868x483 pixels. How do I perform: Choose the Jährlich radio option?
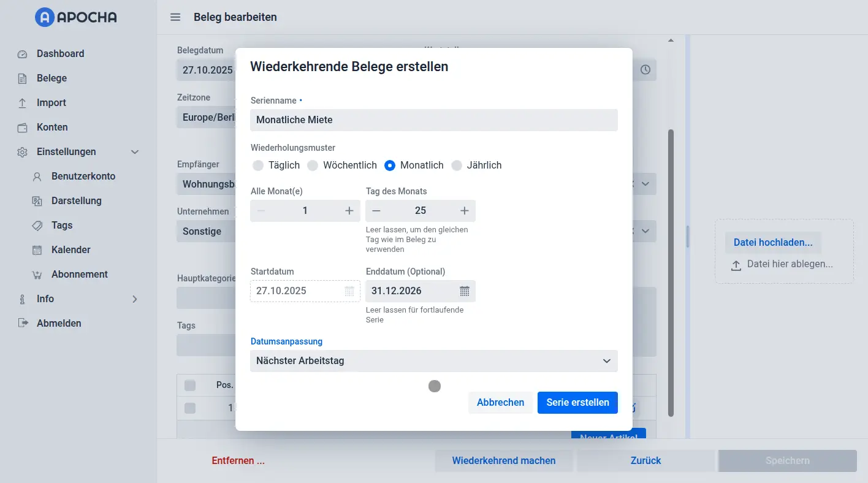457,165
